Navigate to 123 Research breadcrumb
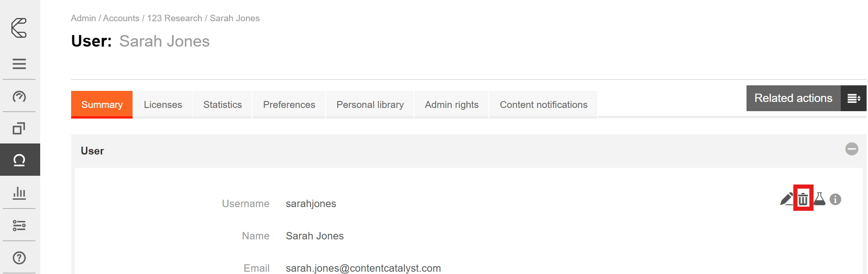 [x=175, y=18]
